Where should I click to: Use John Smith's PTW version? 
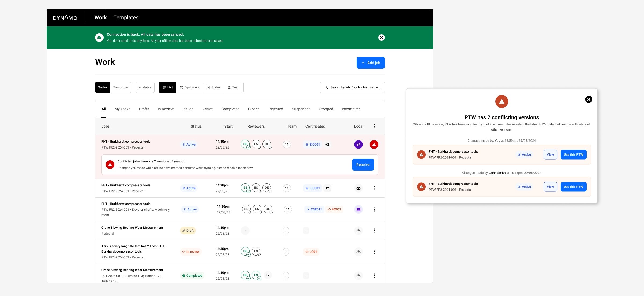coord(573,187)
